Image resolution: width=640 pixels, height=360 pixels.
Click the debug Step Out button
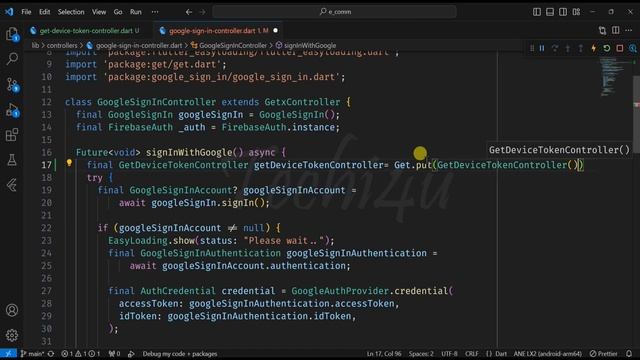coord(580,49)
